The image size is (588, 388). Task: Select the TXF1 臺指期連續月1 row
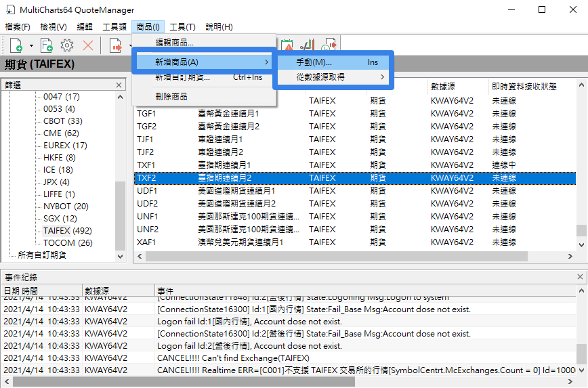coord(355,165)
